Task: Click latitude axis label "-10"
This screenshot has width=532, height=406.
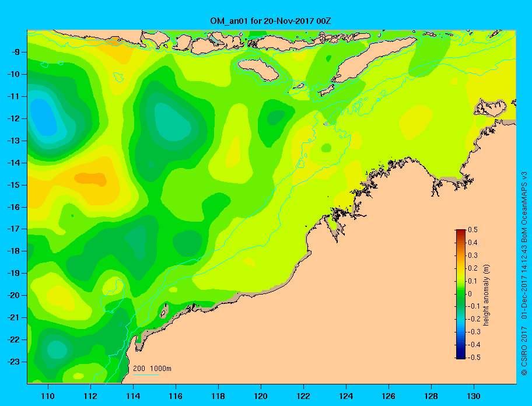Action: pyautogui.click(x=13, y=74)
